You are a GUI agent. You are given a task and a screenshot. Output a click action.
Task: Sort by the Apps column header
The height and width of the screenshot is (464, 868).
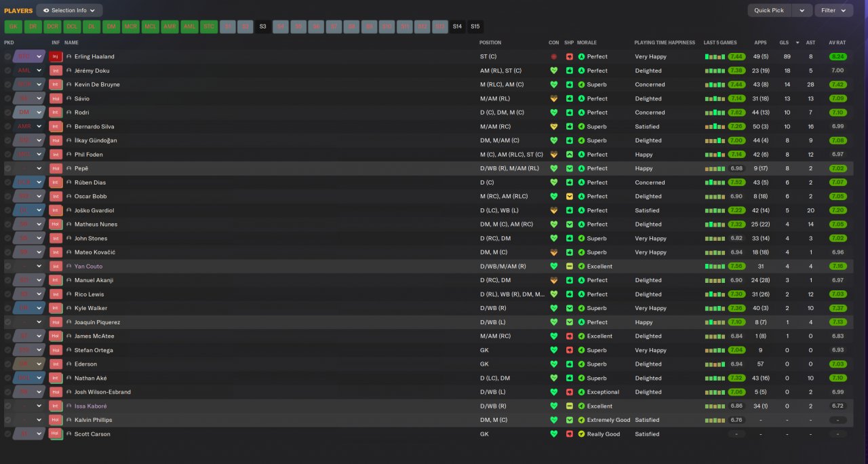pyautogui.click(x=759, y=43)
